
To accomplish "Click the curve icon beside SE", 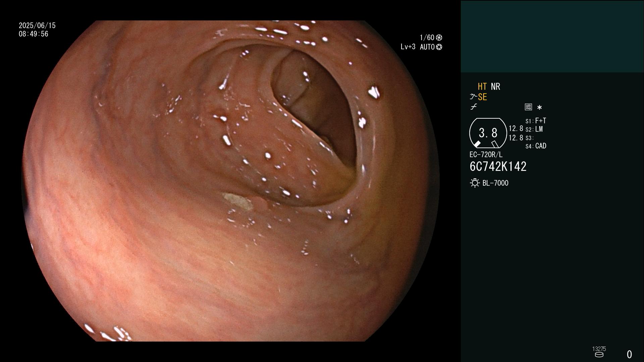I will pyautogui.click(x=473, y=97).
